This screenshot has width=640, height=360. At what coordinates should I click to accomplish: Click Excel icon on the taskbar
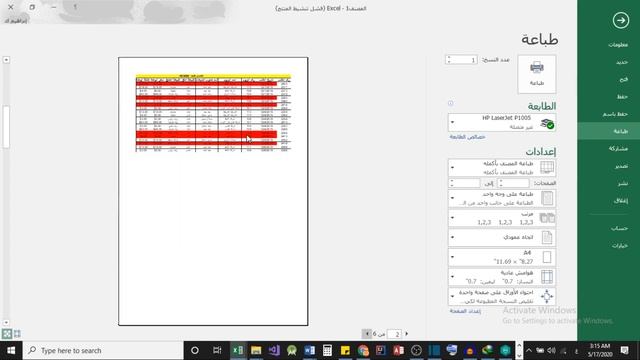(238, 350)
